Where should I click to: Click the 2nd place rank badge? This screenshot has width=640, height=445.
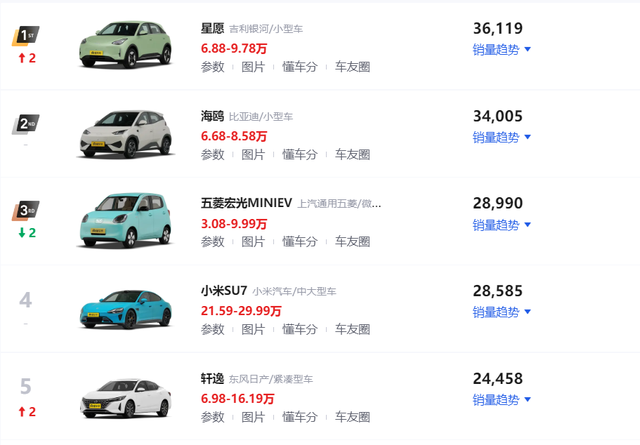[25, 125]
